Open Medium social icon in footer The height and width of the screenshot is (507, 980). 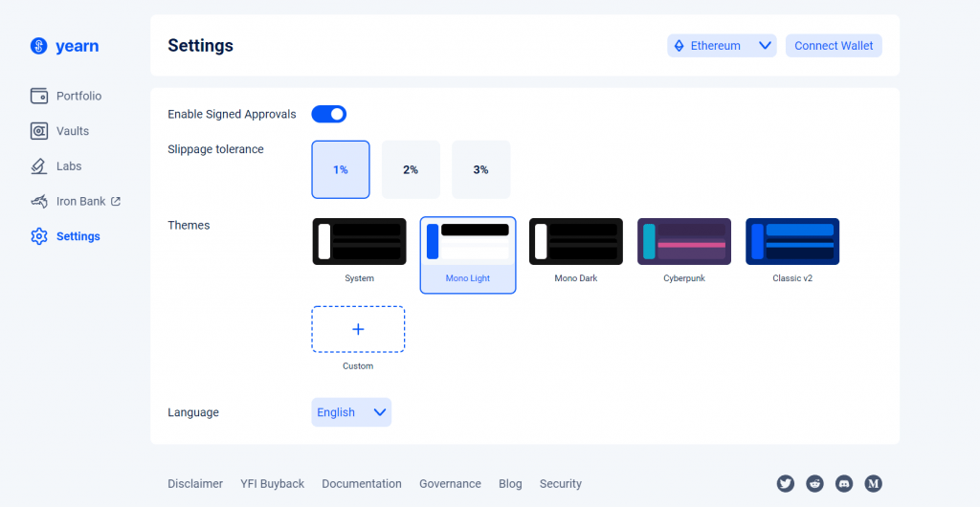(873, 483)
